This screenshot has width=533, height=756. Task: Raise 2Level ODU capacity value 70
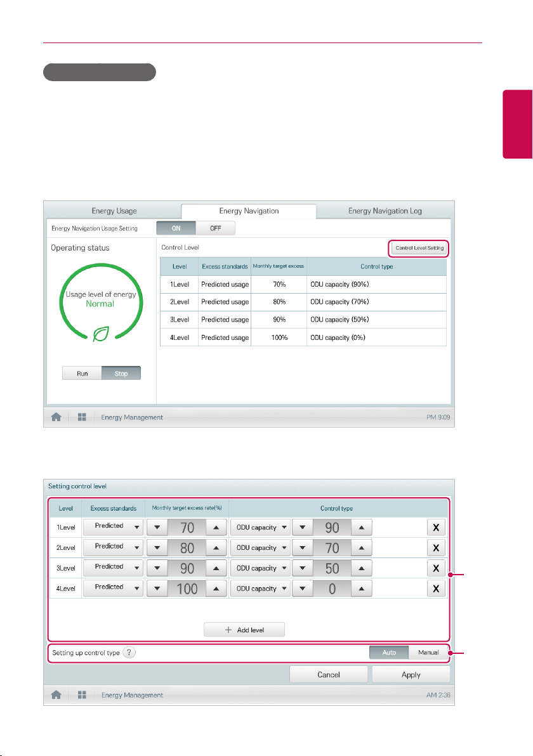[x=361, y=548]
